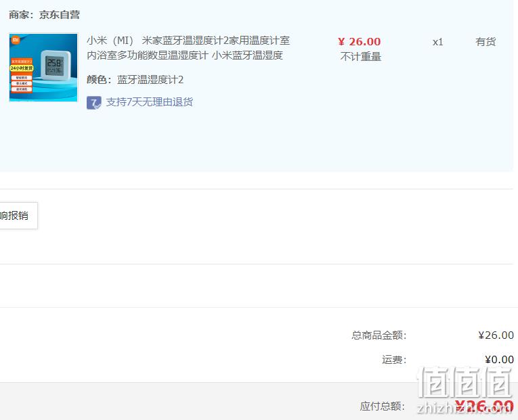Open the Xiaomi thermometer product thumbnail

point(43,68)
